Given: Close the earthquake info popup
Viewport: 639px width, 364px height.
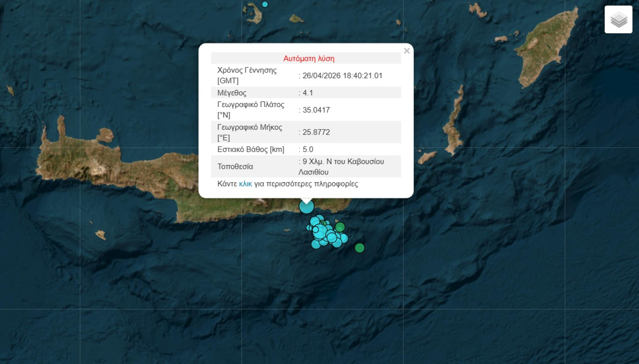Looking at the screenshot, I should click(407, 51).
